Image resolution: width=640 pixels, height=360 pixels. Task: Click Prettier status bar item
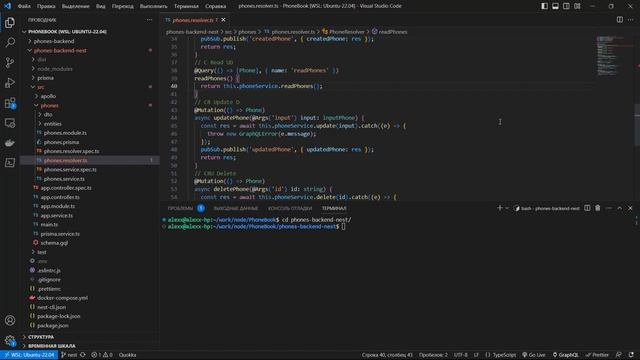(x=598, y=355)
